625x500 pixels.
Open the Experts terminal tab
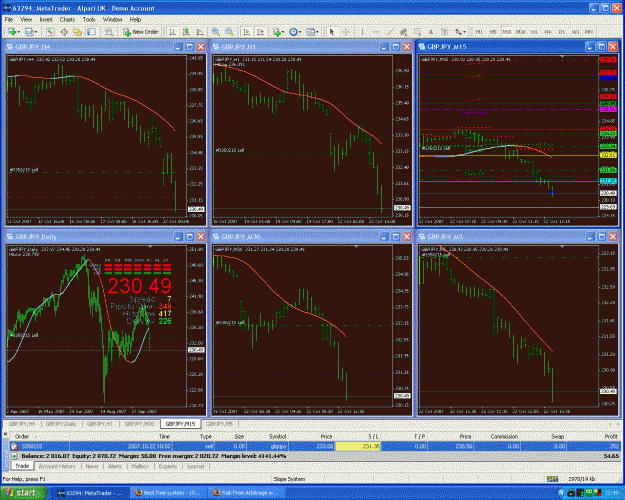coord(168,466)
